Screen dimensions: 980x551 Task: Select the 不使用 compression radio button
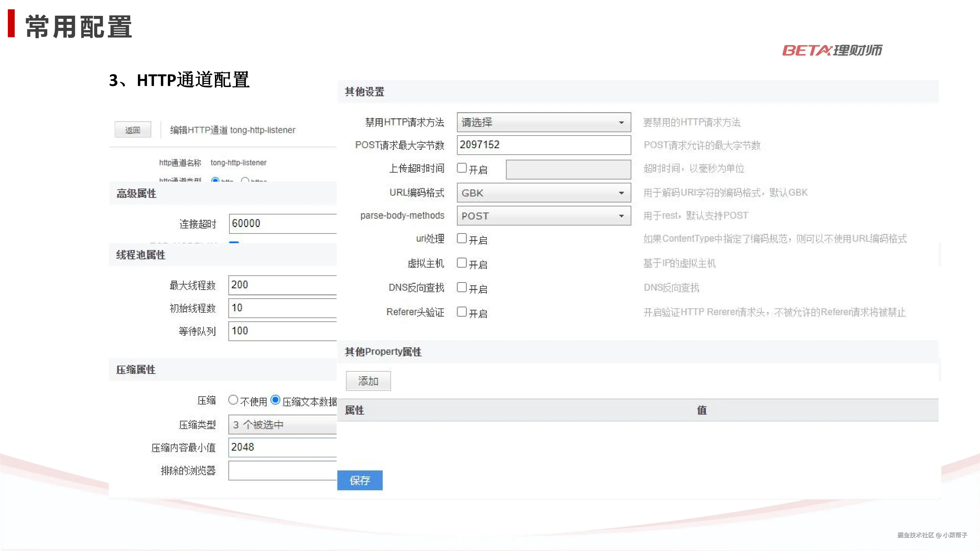pos(233,400)
